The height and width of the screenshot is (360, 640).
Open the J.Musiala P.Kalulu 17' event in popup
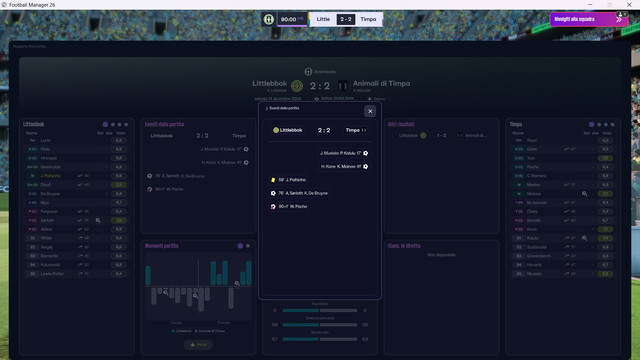[x=344, y=153]
